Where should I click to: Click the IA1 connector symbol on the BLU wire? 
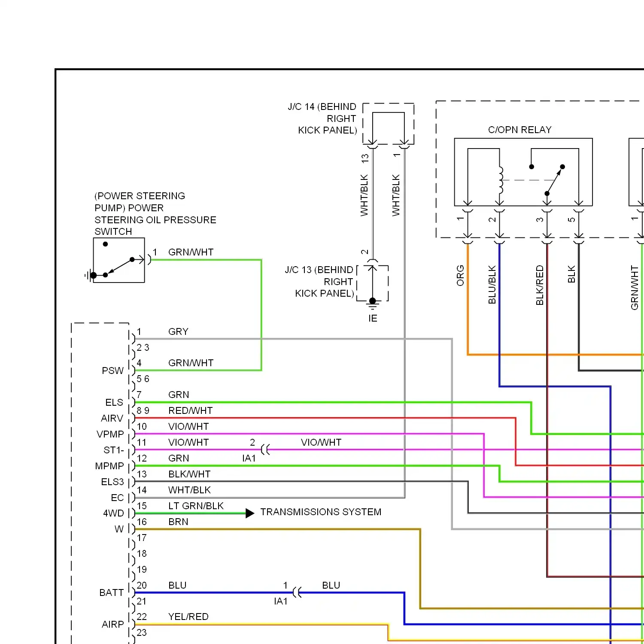(297, 592)
